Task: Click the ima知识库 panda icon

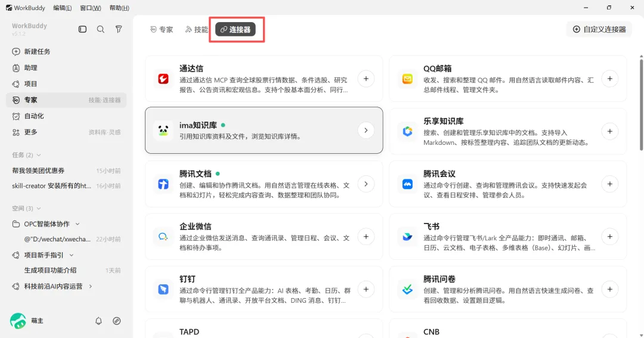Action: [163, 131]
